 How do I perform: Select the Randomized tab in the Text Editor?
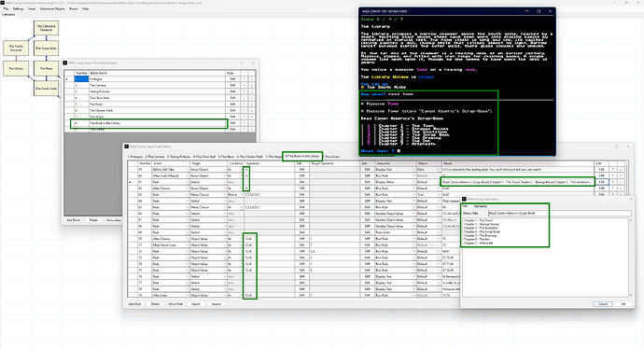pyautogui.click(x=481, y=206)
